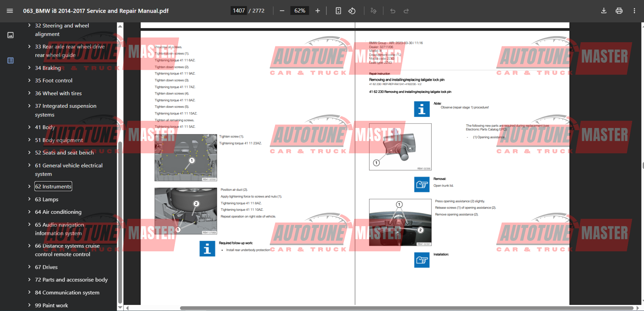Download the PDF file
Image resolution: width=644 pixels, height=311 pixels.
(604, 11)
